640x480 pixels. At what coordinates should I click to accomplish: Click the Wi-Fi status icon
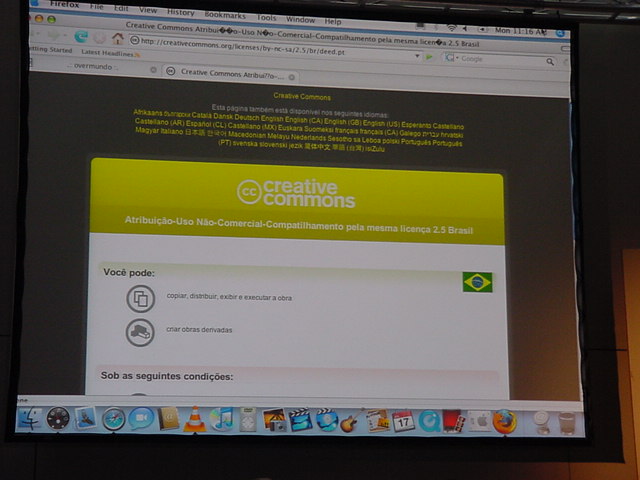[x=451, y=28]
